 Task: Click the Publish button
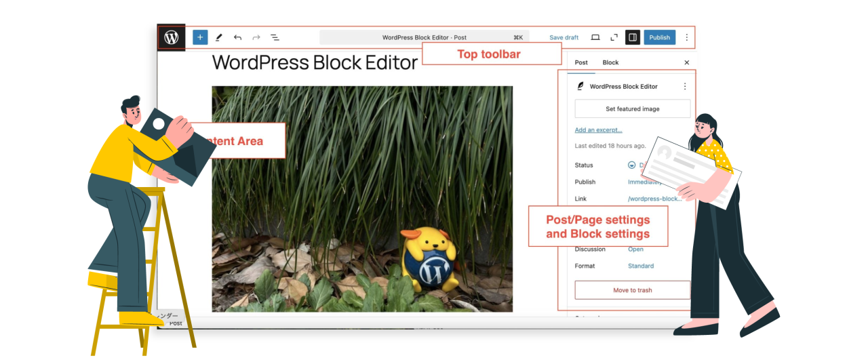pyautogui.click(x=659, y=38)
